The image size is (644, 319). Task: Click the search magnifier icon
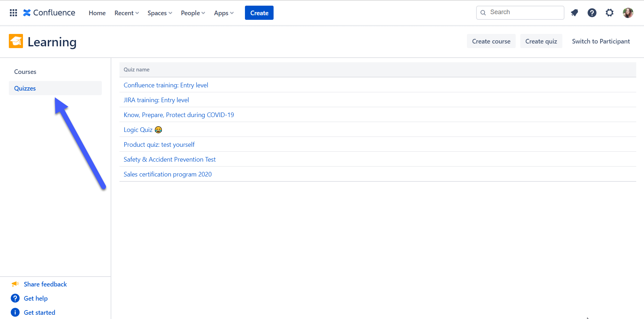pyautogui.click(x=483, y=13)
